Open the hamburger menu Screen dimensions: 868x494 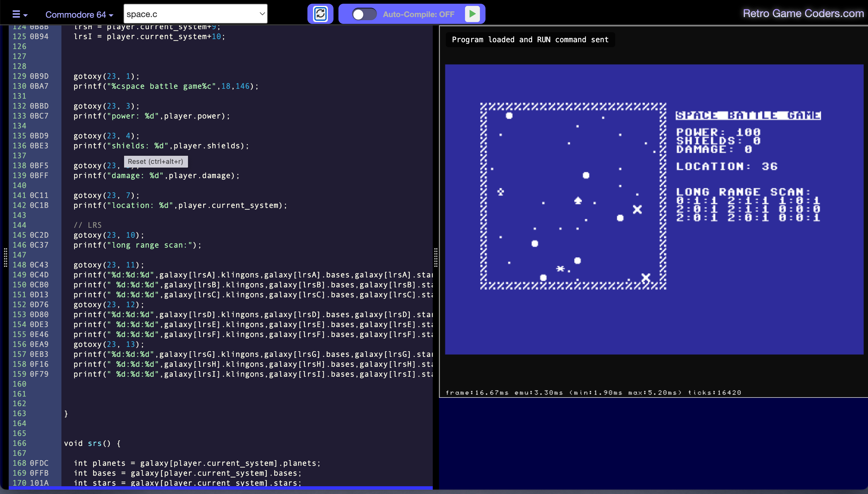click(x=16, y=14)
